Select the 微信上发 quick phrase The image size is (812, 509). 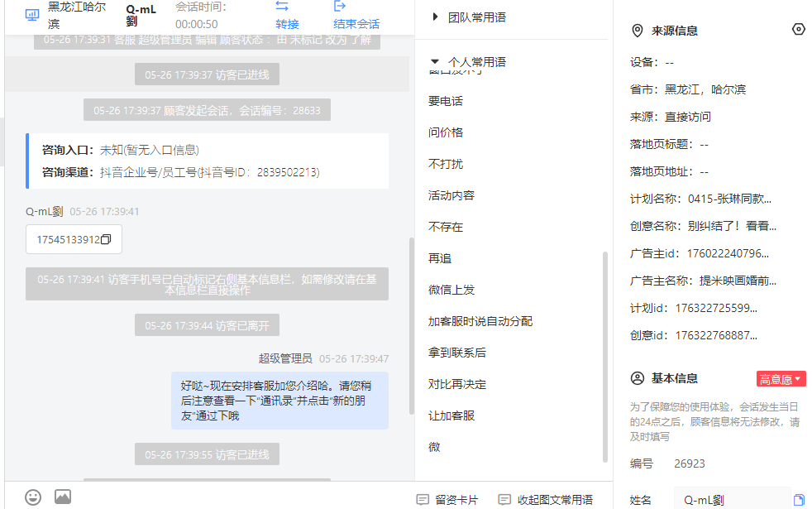tap(451, 290)
